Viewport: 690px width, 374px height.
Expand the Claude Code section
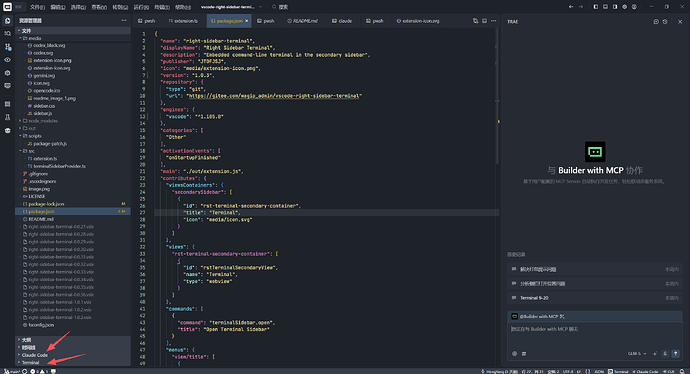tap(74, 355)
